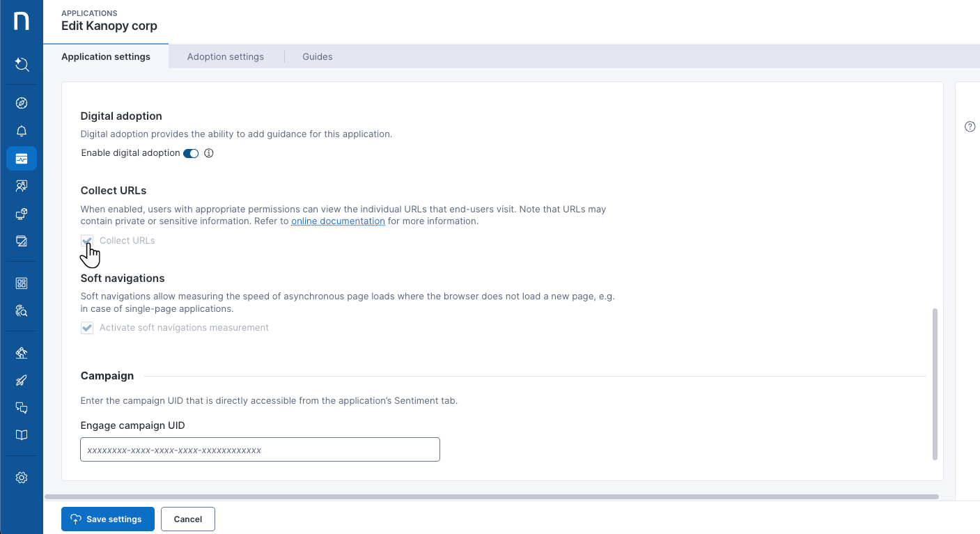The height and width of the screenshot is (534, 980).
Task: Uncheck Activate soft navigations measurement
Action: point(86,327)
